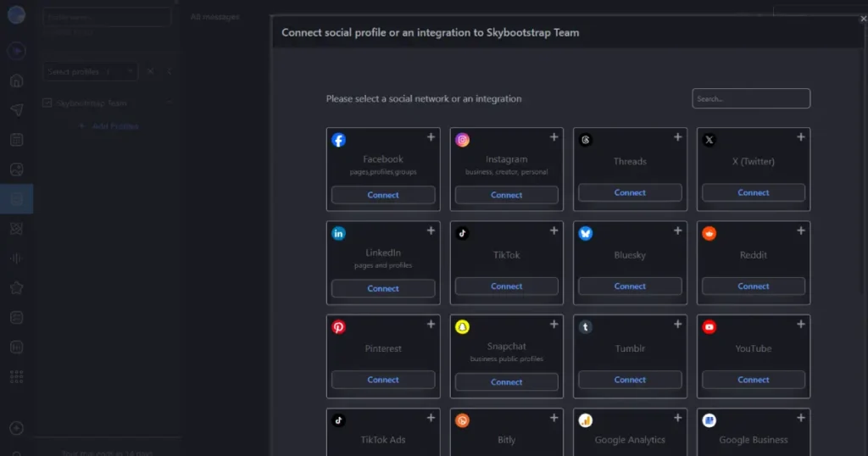The height and width of the screenshot is (456, 868).
Task: Click the Pinterest logo icon
Action: [339, 327]
